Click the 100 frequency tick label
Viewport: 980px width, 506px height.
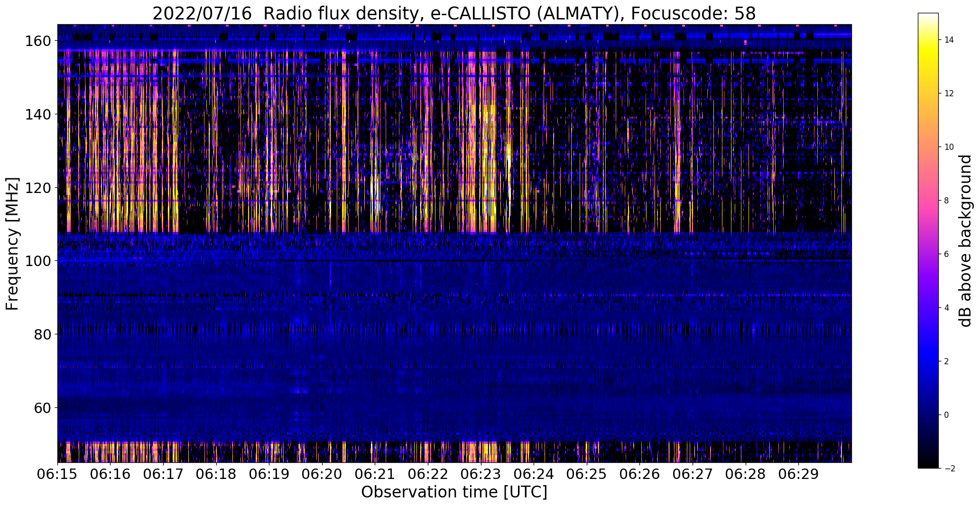coord(38,261)
